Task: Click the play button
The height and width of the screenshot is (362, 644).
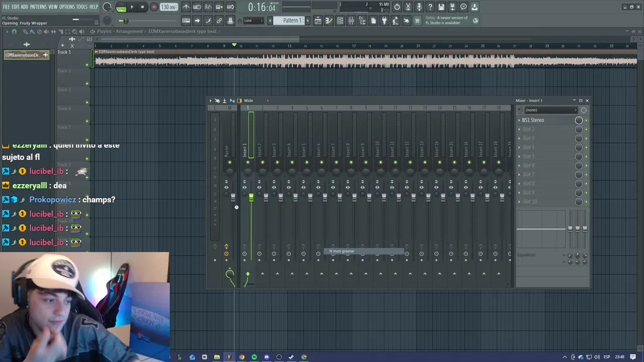Action: click(x=132, y=7)
